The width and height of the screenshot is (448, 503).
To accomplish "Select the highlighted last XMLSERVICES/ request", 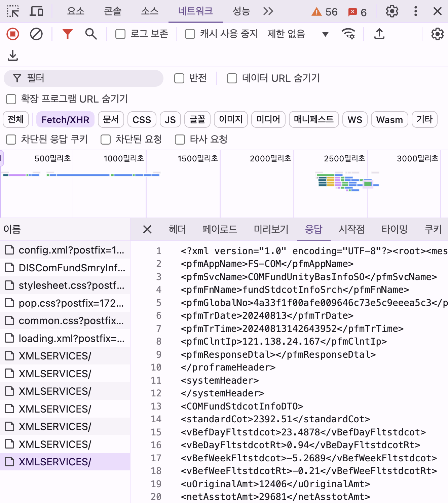I will point(65,462).
